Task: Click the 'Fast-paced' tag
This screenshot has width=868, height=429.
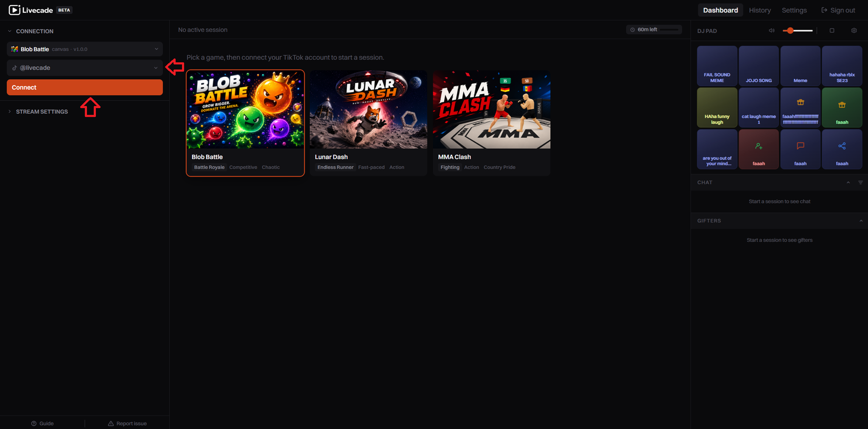Action: tap(371, 167)
